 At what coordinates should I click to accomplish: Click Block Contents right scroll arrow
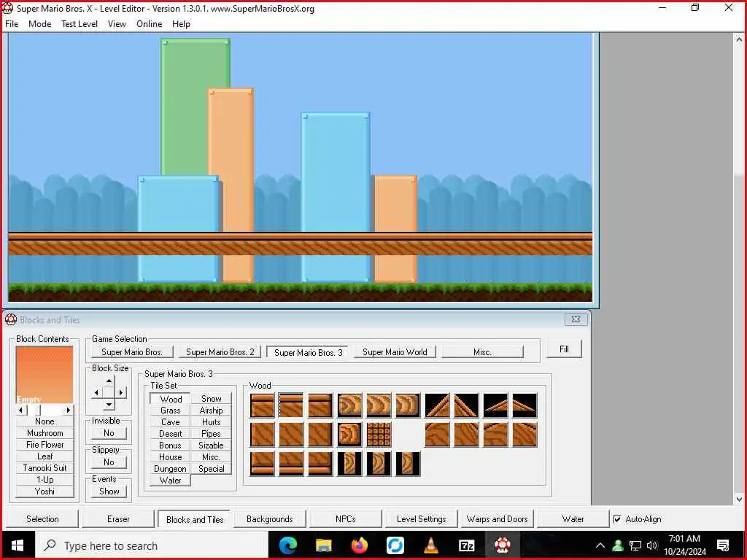[x=68, y=410]
